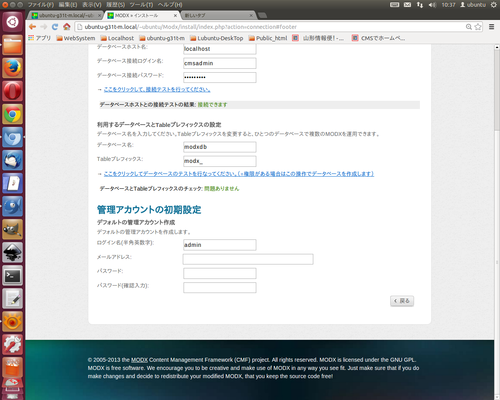This screenshot has width=500, height=400.
Task: Click the database test link
Action: (x=239, y=174)
